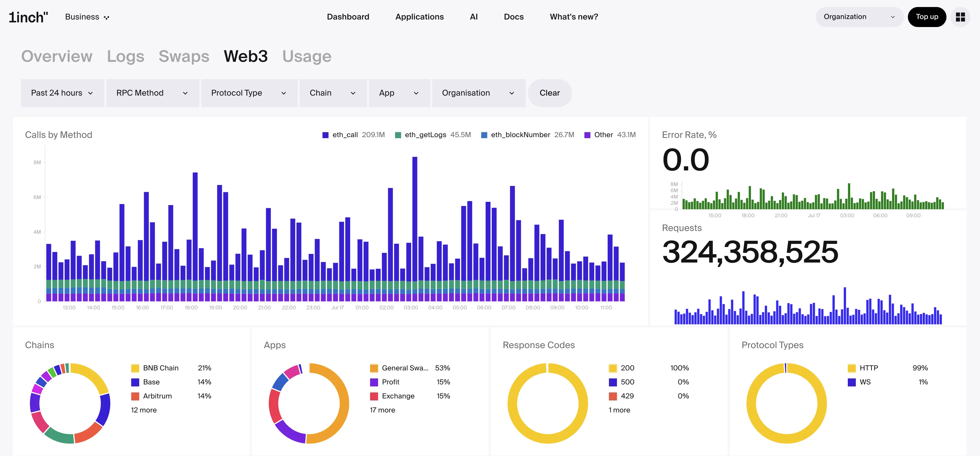This screenshot has height=456, width=980.
Task: Click the HTTP protocol legend entry
Action: pyautogui.click(x=888, y=368)
